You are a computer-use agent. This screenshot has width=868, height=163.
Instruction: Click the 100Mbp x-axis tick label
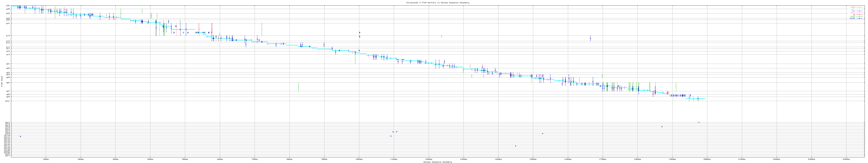(x=359, y=159)
